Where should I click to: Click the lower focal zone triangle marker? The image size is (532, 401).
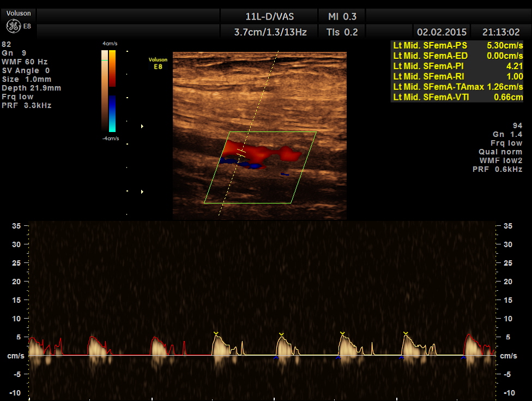pyautogui.click(x=143, y=191)
